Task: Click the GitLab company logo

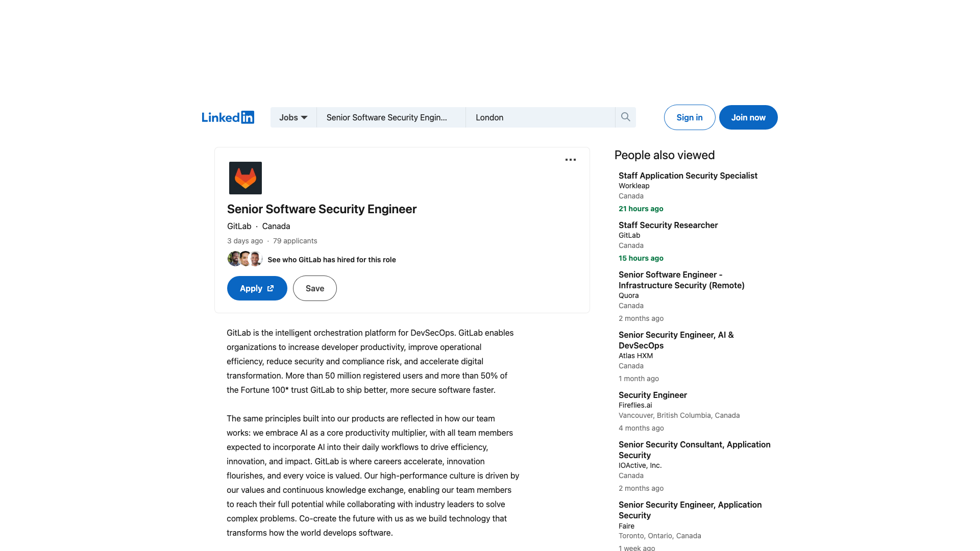Action: pos(246,178)
